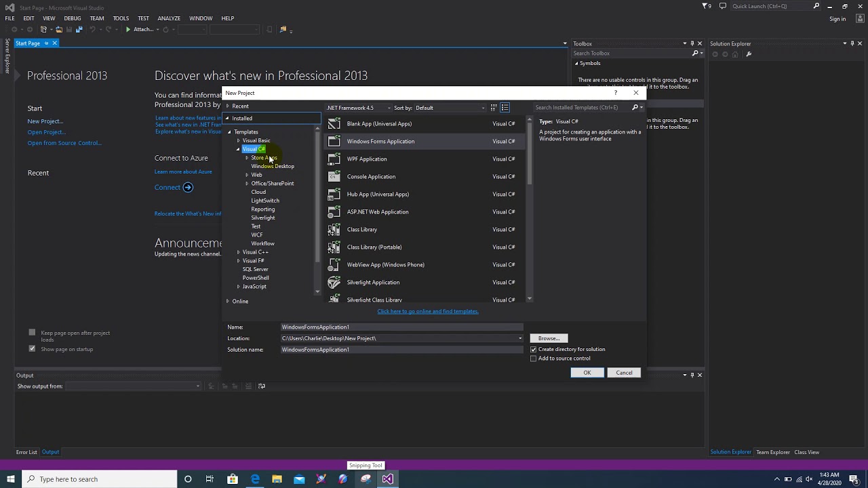The height and width of the screenshot is (488, 868).
Task: Follow the online templates link
Action: [428, 311]
